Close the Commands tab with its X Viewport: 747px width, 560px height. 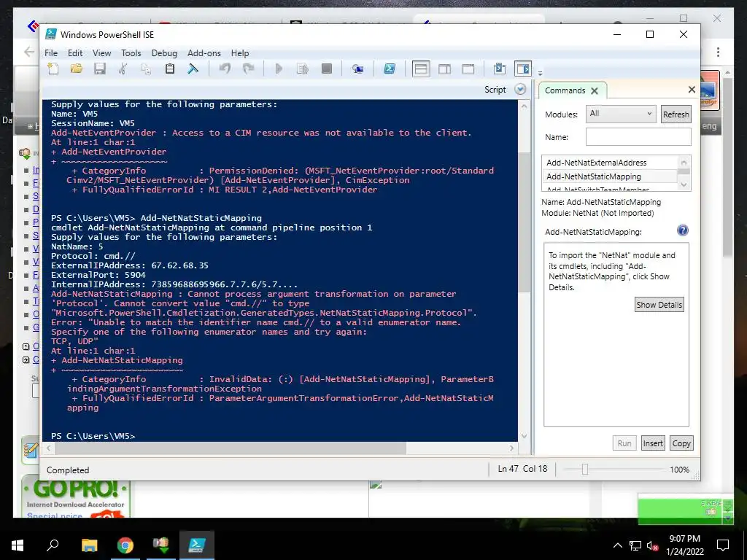coord(594,90)
